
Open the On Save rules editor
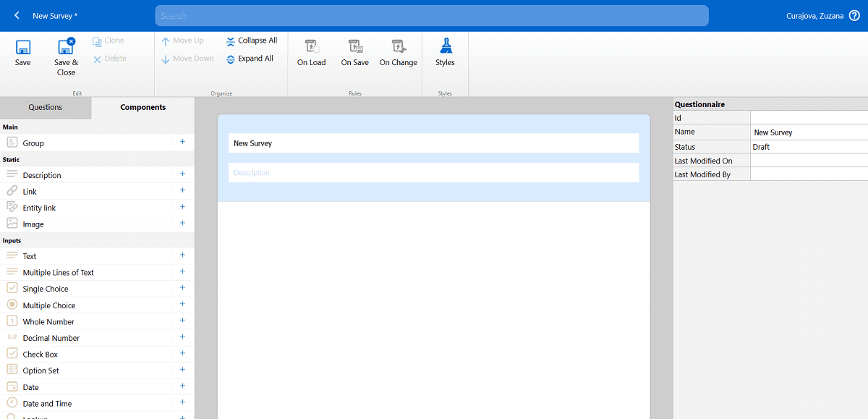tap(355, 48)
